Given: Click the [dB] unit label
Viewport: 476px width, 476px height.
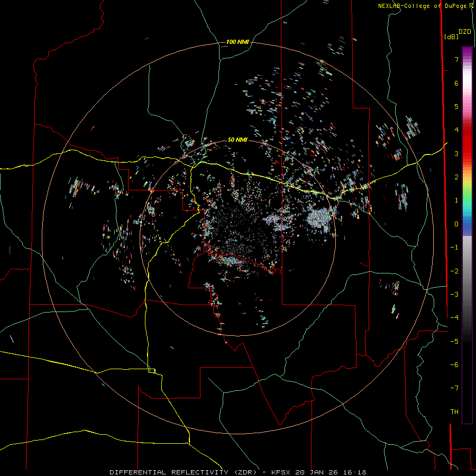Looking at the screenshot, I should coord(451,36).
